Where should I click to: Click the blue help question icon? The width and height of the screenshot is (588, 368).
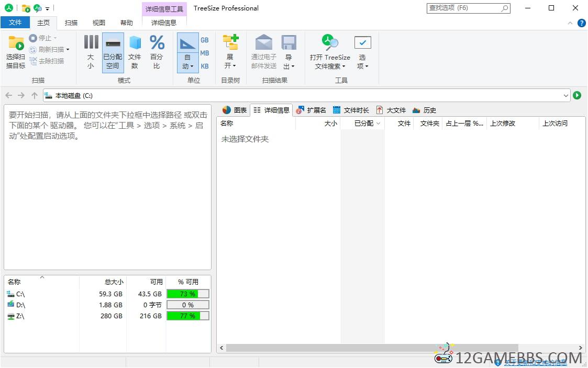pyautogui.click(x=581, y=23)
